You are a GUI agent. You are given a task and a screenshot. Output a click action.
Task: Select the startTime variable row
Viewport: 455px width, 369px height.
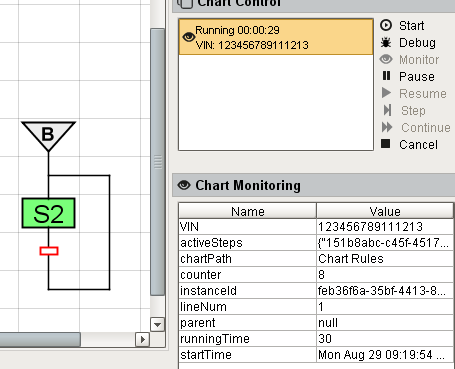tap(316, 355)
